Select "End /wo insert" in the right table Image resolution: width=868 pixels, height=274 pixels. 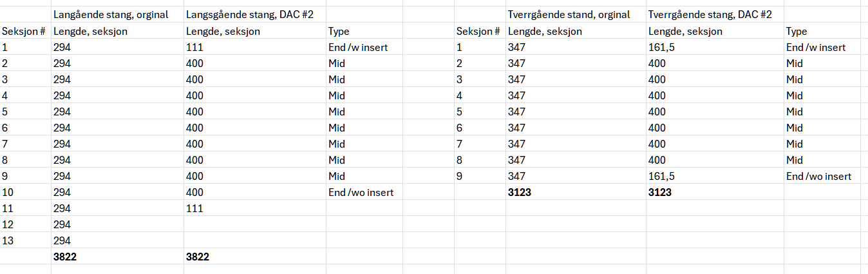tap(818, 176)
